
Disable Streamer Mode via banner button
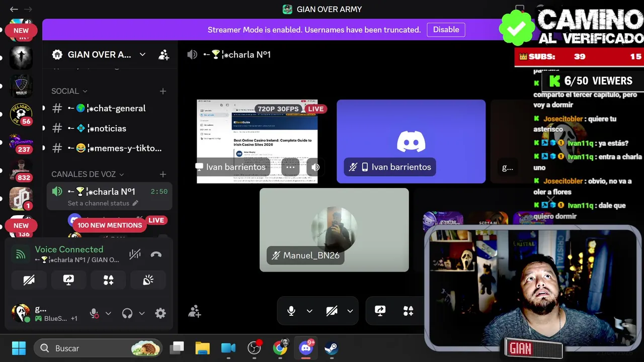(x=446, y=30)
